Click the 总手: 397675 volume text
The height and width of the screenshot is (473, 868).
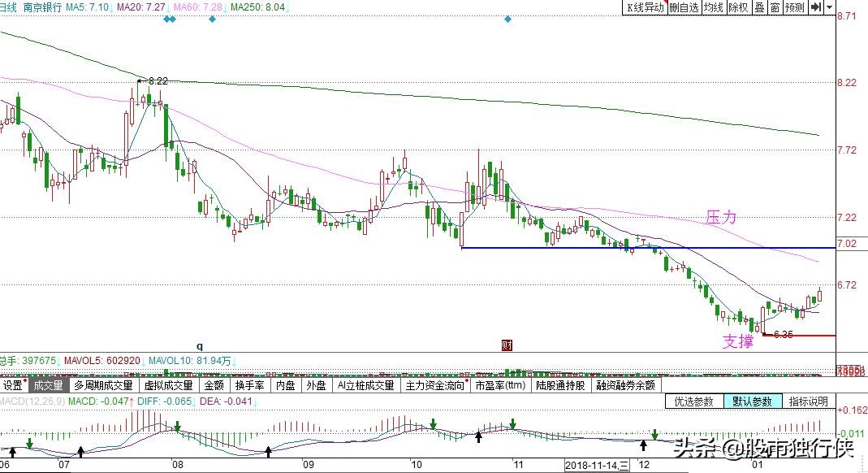pos(28,361)
